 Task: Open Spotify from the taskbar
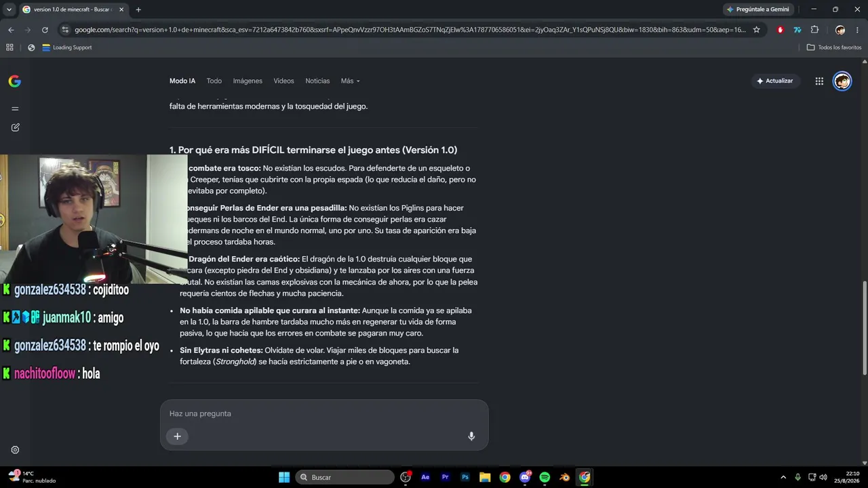click(545, 477)
